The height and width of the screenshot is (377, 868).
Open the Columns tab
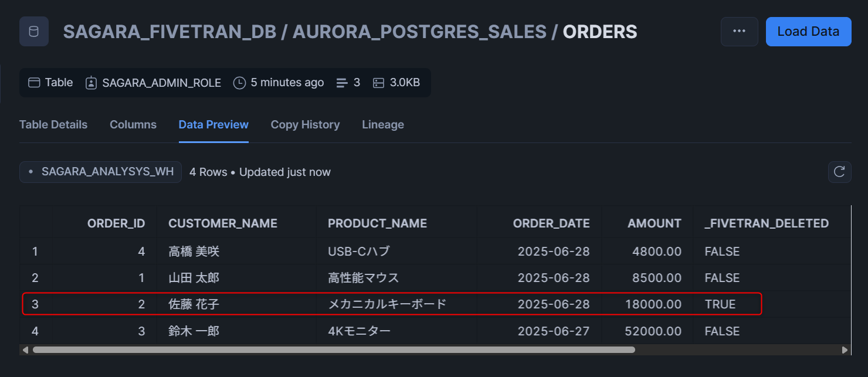coord(133,124)
